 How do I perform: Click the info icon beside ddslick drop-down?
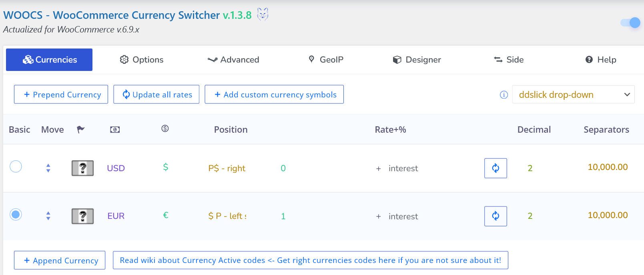click(x=504, y=95)
